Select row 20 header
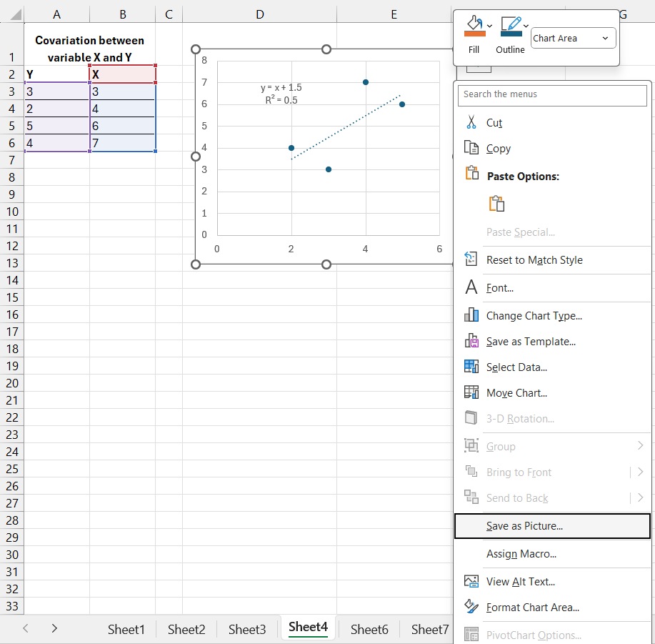Image resolution: width=655 pixels, height=644 pixels. tap(11, 383)
